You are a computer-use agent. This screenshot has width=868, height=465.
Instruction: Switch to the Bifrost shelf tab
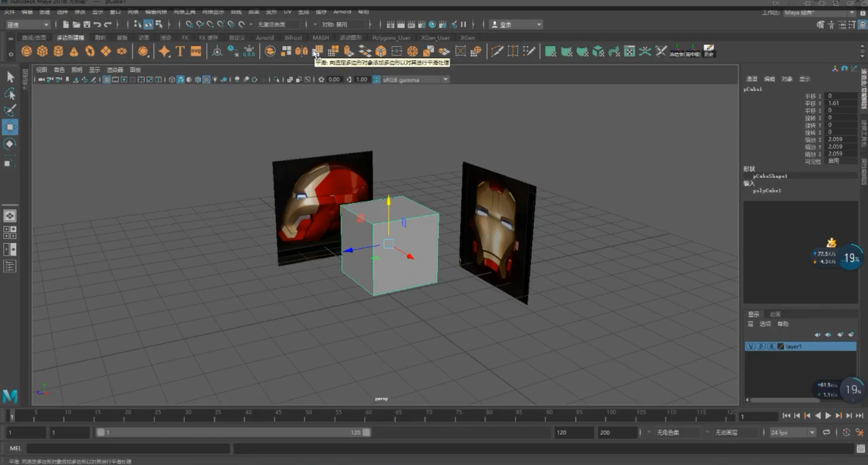293,38
